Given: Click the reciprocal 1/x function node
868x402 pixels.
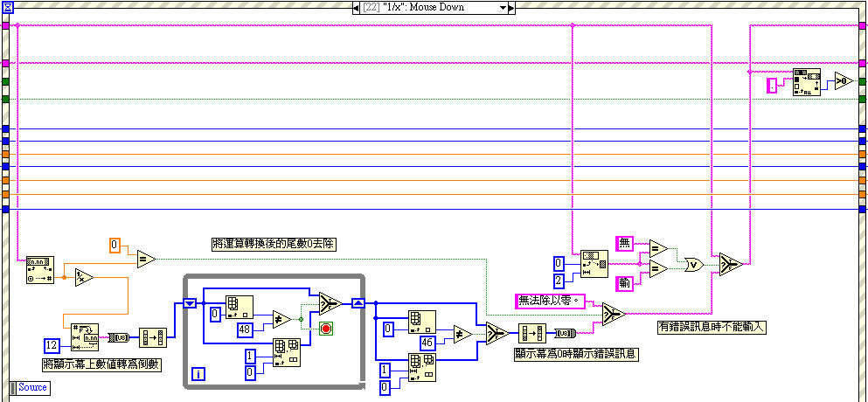Looking at the screenshot, I should coord(84,278).
